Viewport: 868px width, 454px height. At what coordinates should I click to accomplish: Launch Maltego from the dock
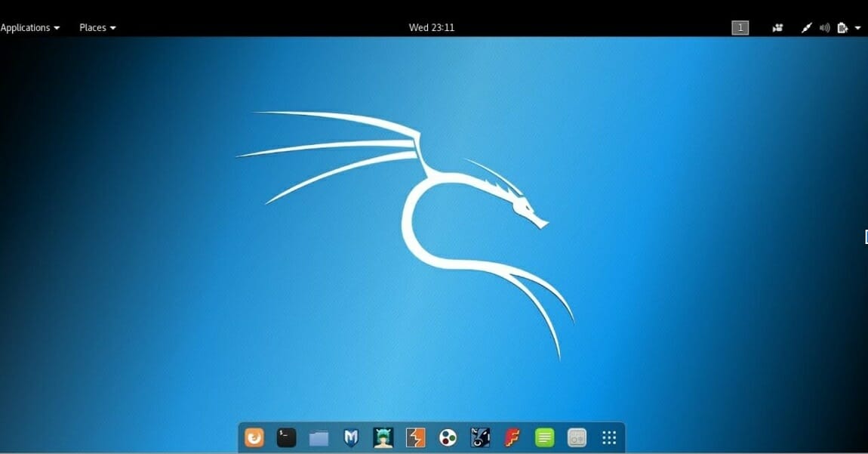[448, 437]
